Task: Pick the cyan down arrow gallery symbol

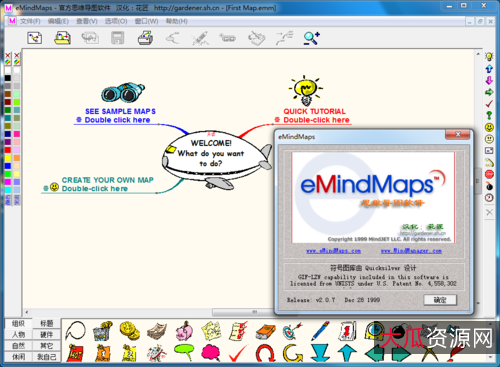Action: (x=320, y=353)
